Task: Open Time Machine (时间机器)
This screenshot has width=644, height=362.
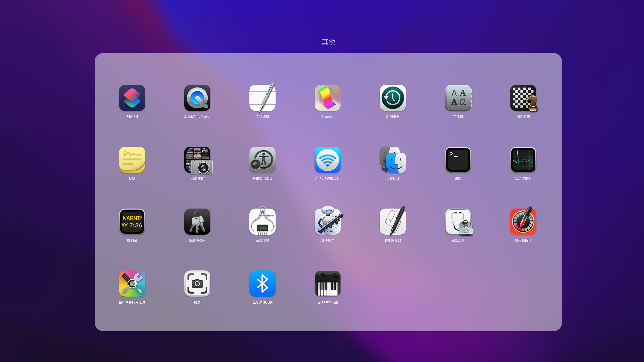Action: point(393,98)
